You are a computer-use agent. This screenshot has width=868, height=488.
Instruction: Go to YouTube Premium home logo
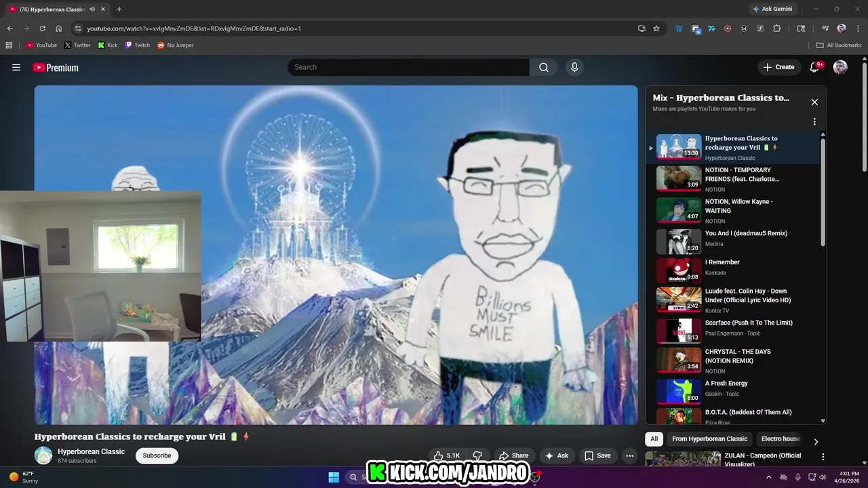pyautogui.click(x=56, y=67)
